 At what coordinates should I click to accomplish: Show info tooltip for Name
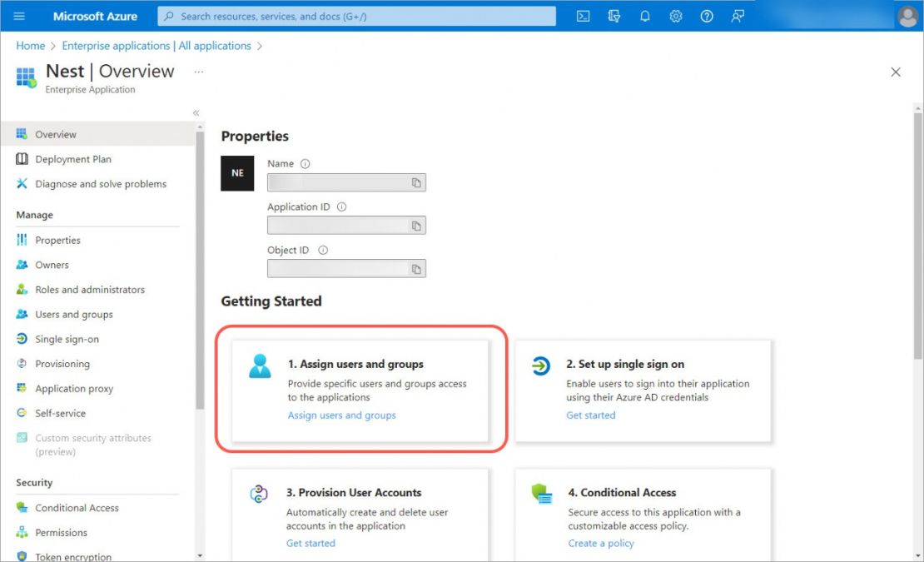(306, 164)
